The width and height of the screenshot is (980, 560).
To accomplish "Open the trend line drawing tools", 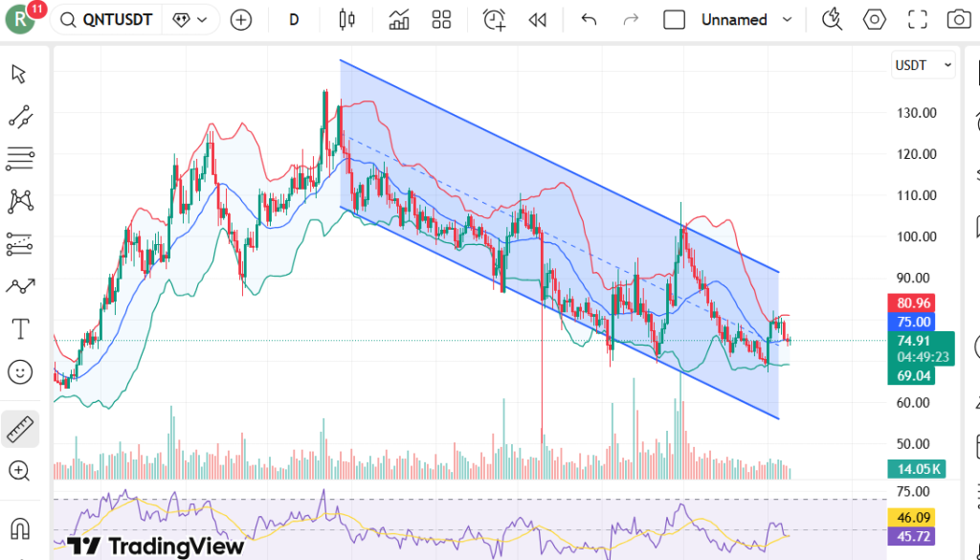I will [x=20, y=117].
